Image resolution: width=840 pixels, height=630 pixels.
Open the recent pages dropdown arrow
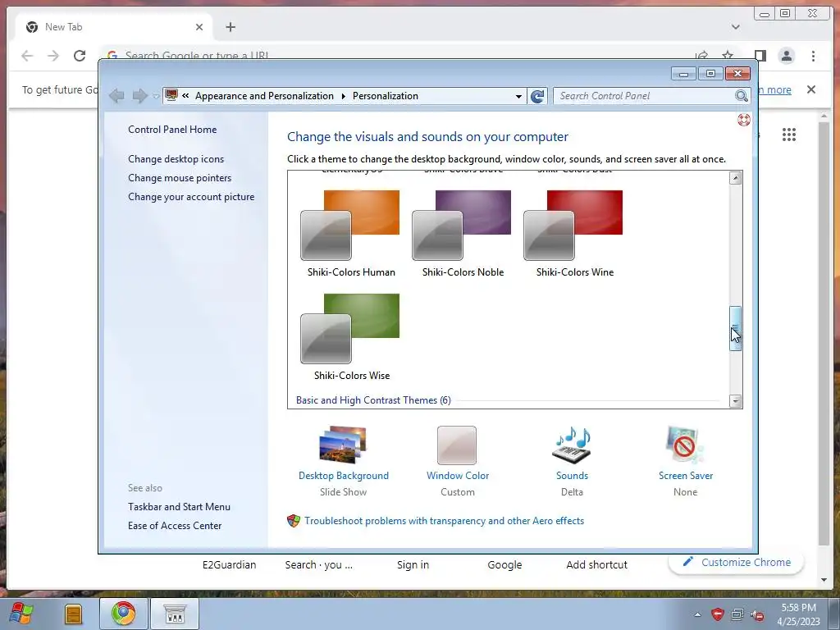click(x=156, y=97)
